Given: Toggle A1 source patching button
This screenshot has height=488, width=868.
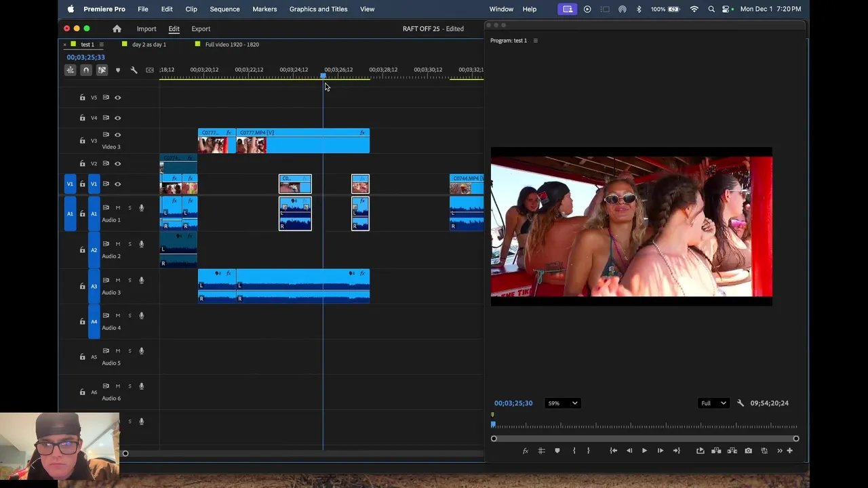Looking at the screenshot, I should coord(70,213).
